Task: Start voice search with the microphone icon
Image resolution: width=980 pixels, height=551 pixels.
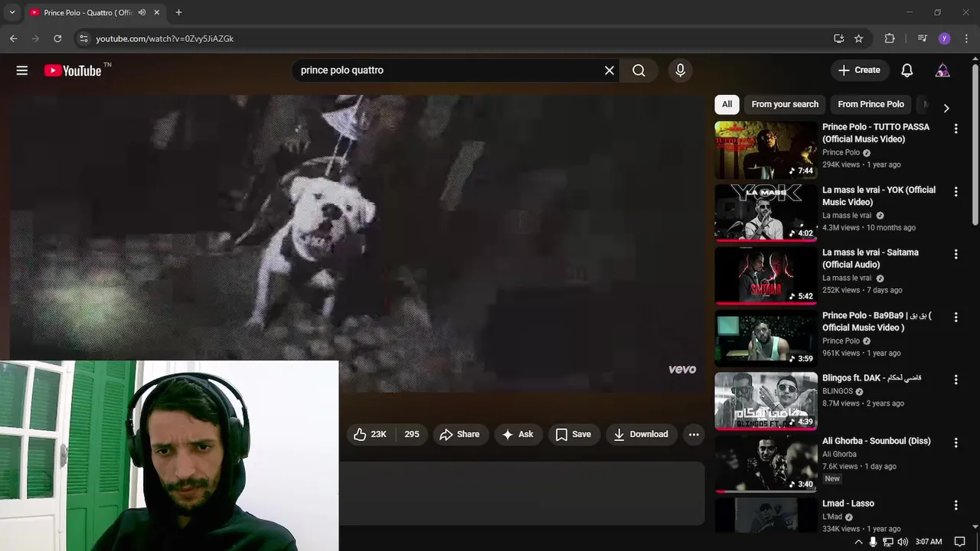Action: 680,70
